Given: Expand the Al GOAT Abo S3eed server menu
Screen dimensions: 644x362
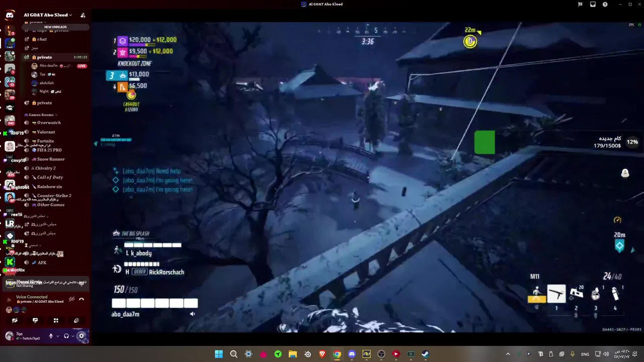Looking at the screenshot, I should click(48, 15).
